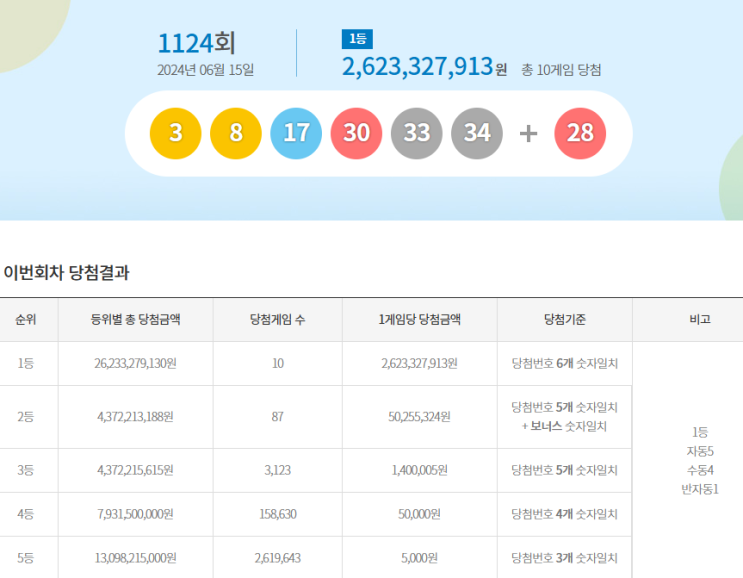Click the blue lottery ball number 17
743x578 pixels.
pyautogui.click(x=296, y=133)
